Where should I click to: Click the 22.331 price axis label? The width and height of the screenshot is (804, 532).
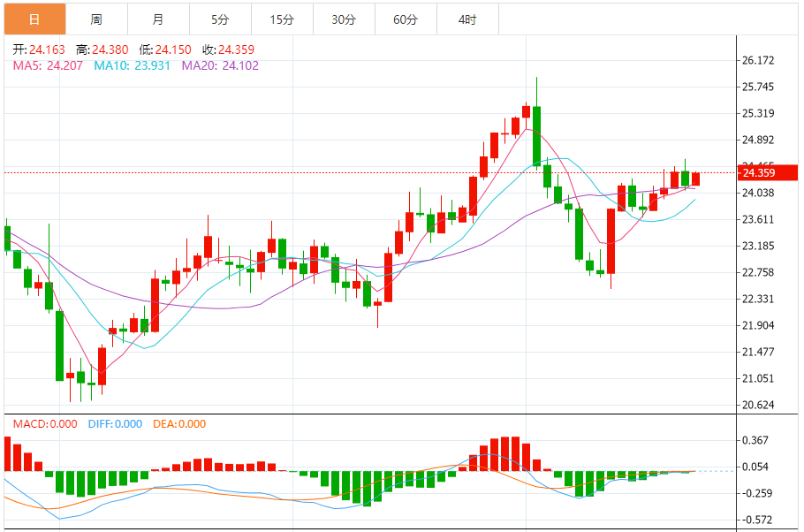coord(758,299)
